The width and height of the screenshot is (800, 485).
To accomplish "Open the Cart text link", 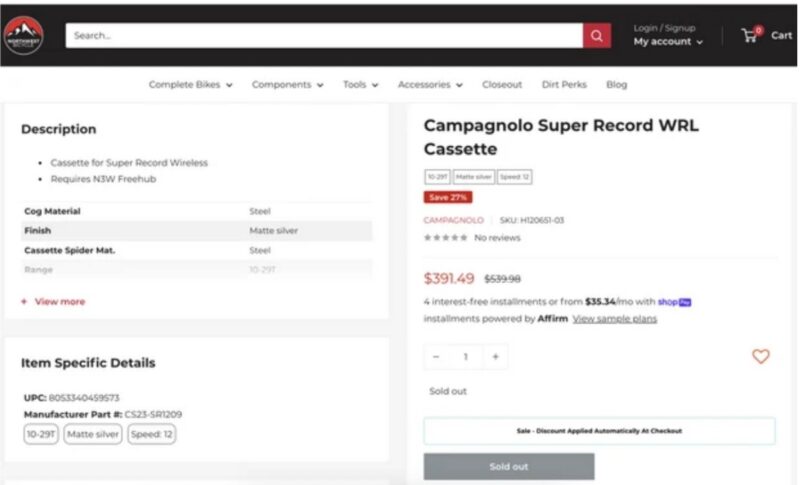I will pos(781,35).
